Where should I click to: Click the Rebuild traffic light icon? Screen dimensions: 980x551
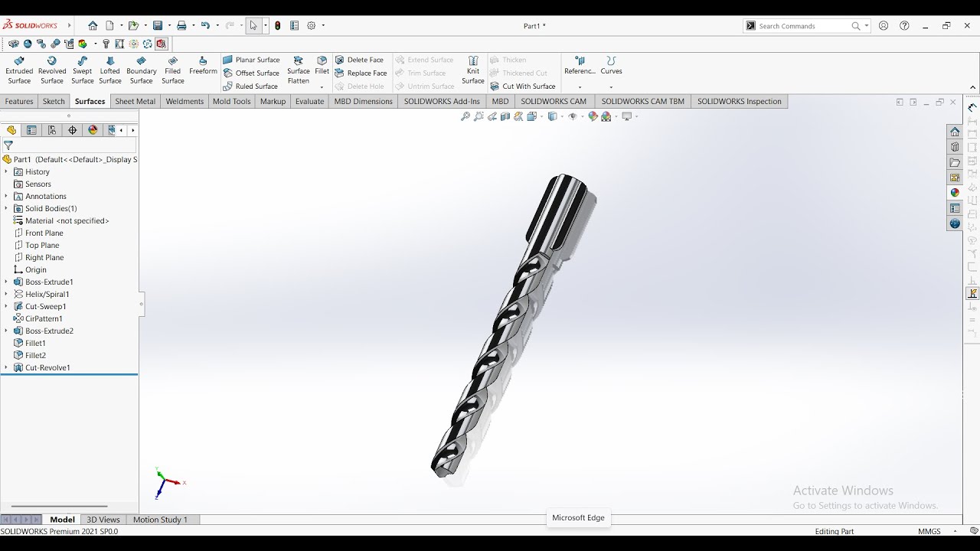277,25
